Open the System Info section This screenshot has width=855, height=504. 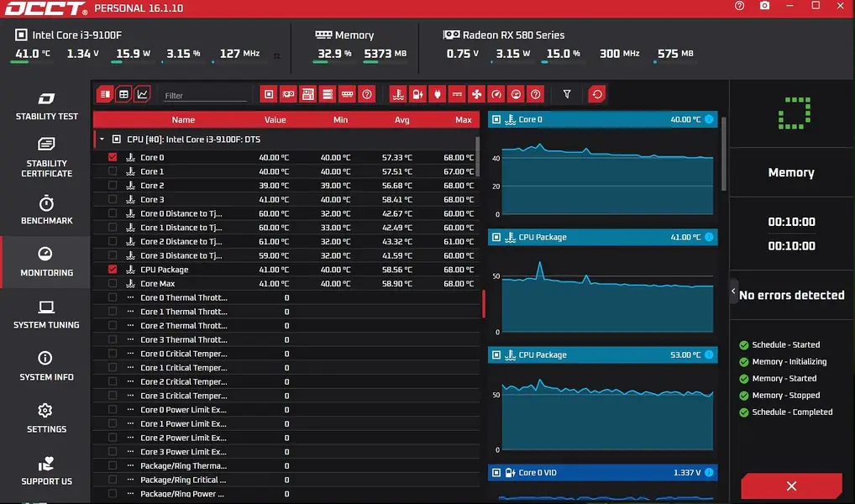[46, 366]
